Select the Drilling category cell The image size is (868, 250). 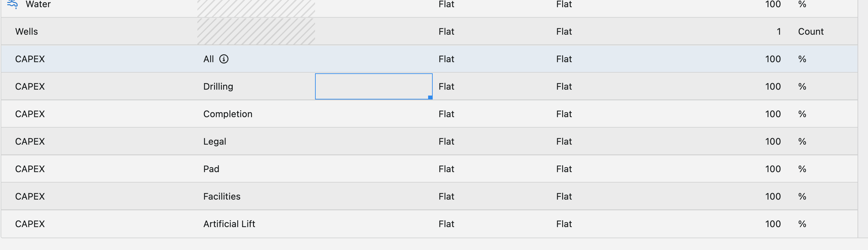coord(218,86)
